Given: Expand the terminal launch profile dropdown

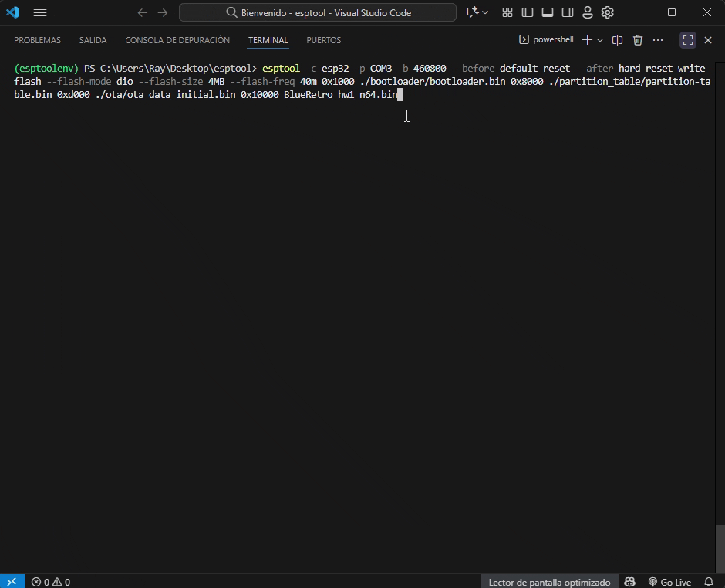Looking at the screenshot, I should point(600,40).
